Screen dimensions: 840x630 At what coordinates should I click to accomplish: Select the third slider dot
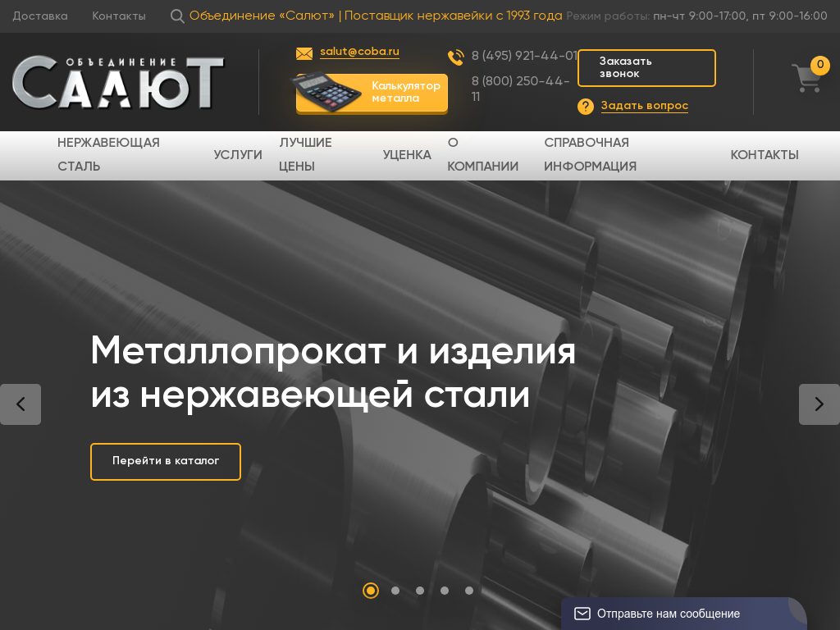point(420,591)
